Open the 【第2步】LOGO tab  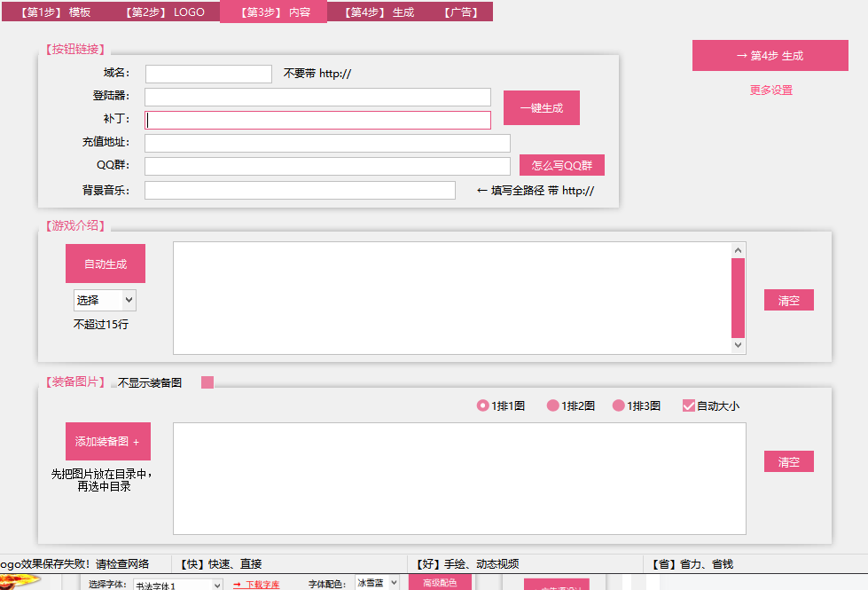pos(165,12)
